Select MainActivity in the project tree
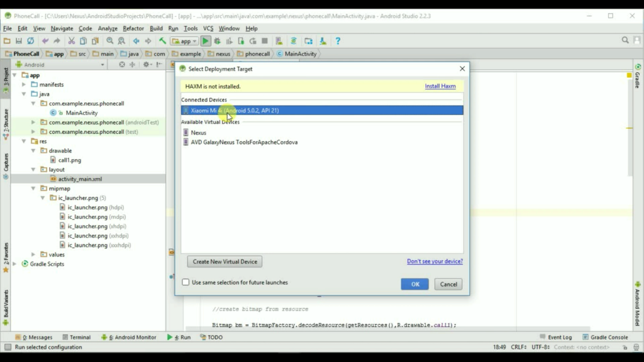The width and height of the screenshot is (644, 362). coord(81,113)
